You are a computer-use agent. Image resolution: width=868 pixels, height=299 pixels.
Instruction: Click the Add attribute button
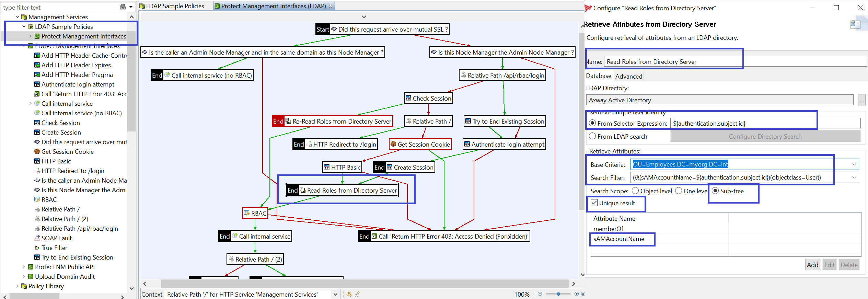(x=812, y=265)
